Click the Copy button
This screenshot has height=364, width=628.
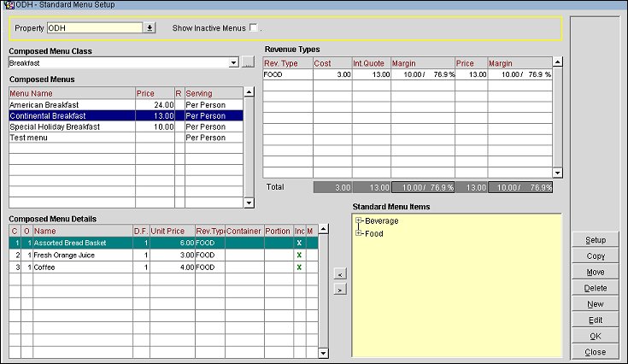click(x=595, y=256)
